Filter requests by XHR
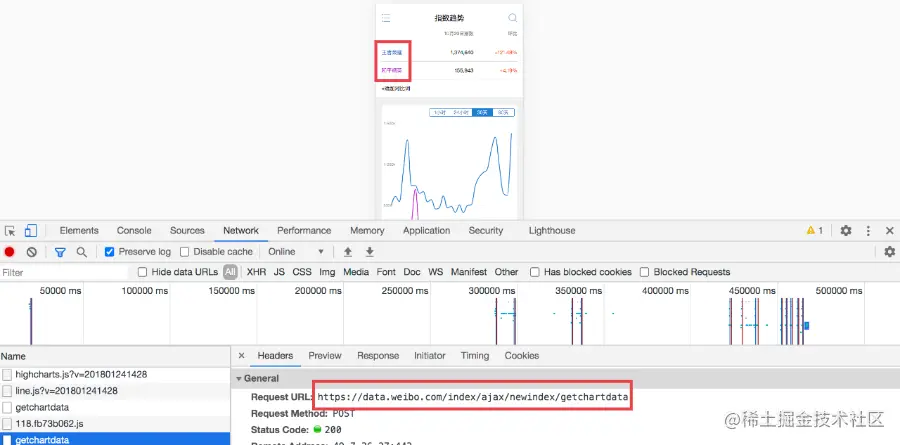Viewport: 900px width, 445px height. coord(256,272)
